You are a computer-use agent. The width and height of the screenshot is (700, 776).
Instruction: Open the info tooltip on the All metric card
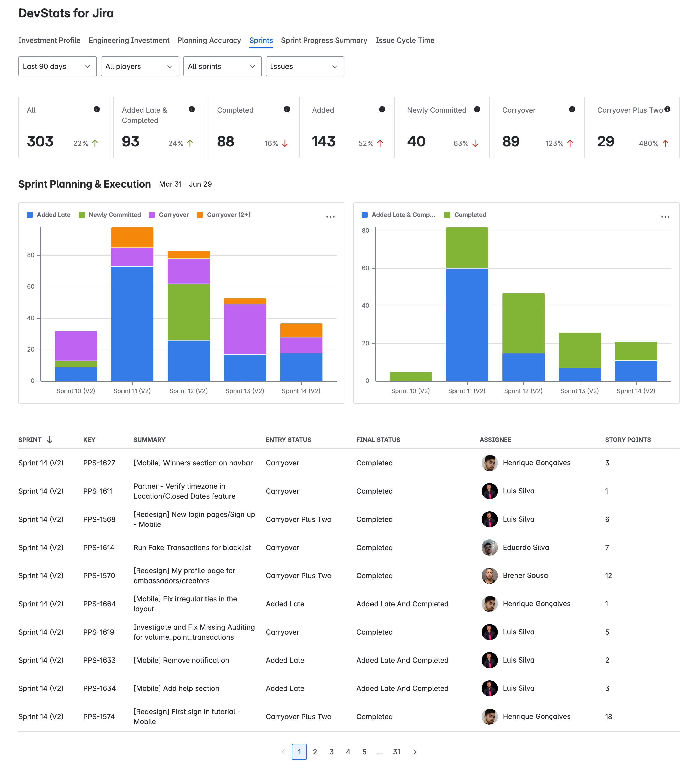click(x=97, y=110)
